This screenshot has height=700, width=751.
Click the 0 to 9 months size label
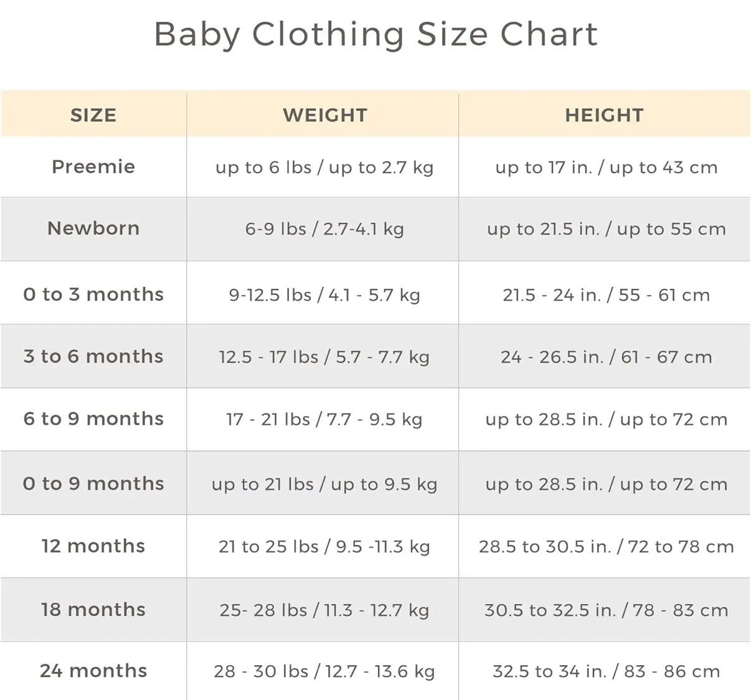[93, 484]
